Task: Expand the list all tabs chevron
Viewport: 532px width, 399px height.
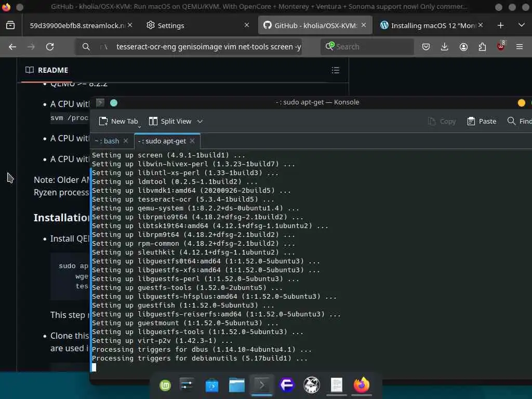Action: pyautogui.click(x=522, y=25)
